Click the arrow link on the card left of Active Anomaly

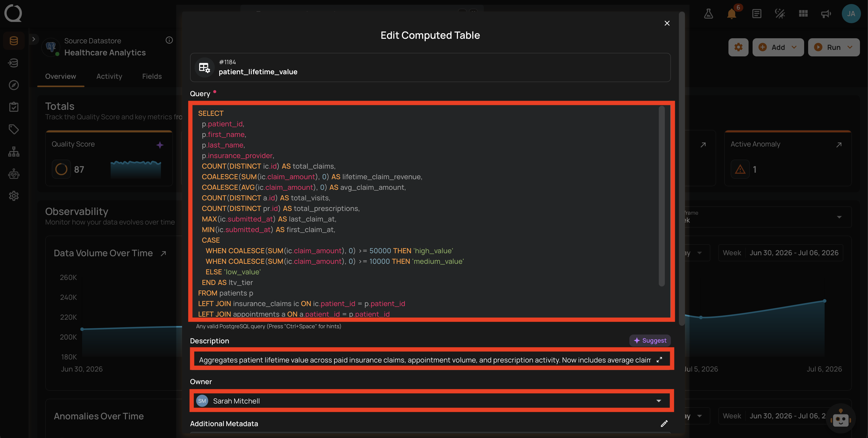[703, 145]
